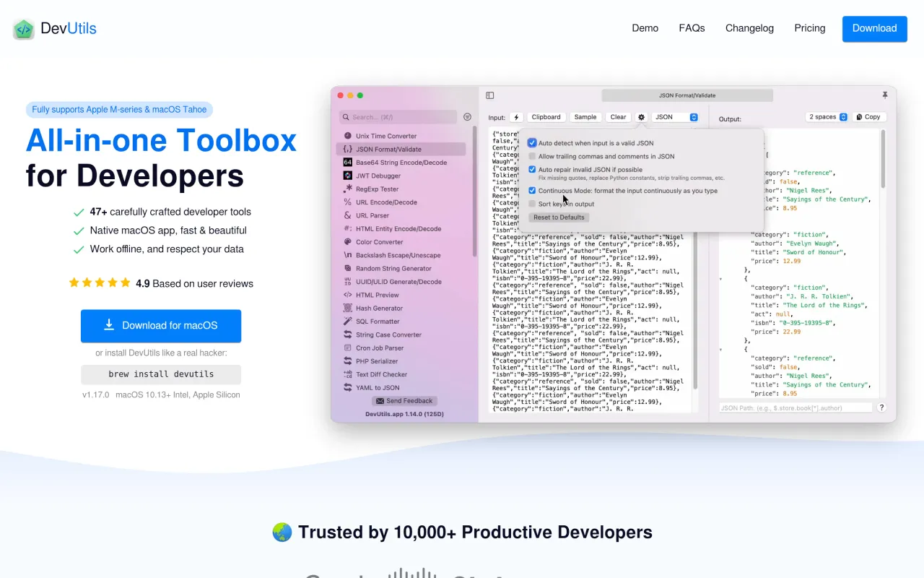Open the 2 spaces indentation dropdown
The height and width of the screenshot is (578, 924).
coord(827,117)
